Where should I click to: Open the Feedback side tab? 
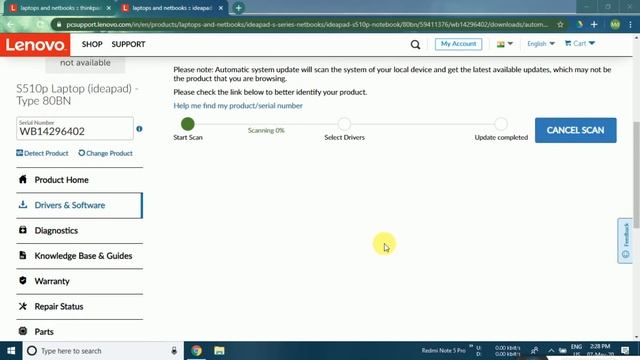pos(625,240)
